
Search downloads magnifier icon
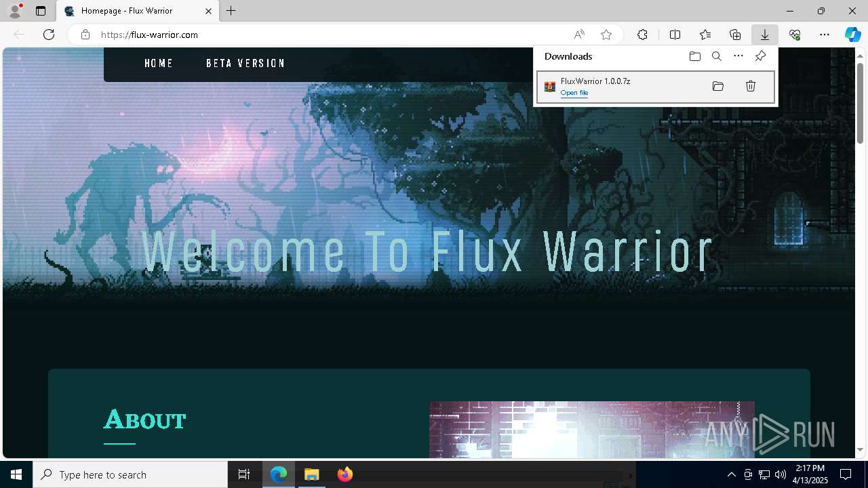pos(717,56)
